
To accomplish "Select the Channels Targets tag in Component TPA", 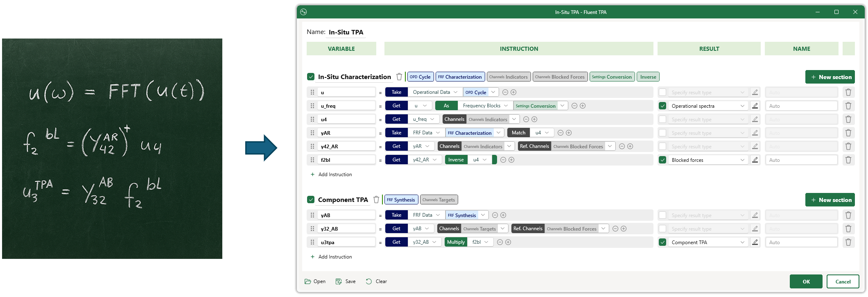I will pos(439,200).
